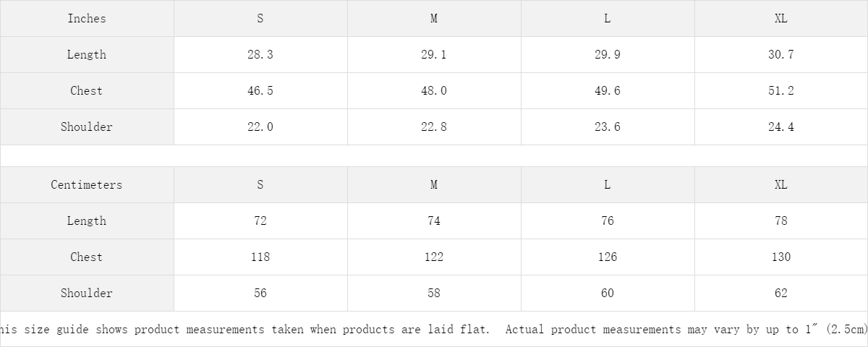Viewport: 868px width, 347px height.
Task: Select the Chest row label in Inches table
Action: [87, 91]
